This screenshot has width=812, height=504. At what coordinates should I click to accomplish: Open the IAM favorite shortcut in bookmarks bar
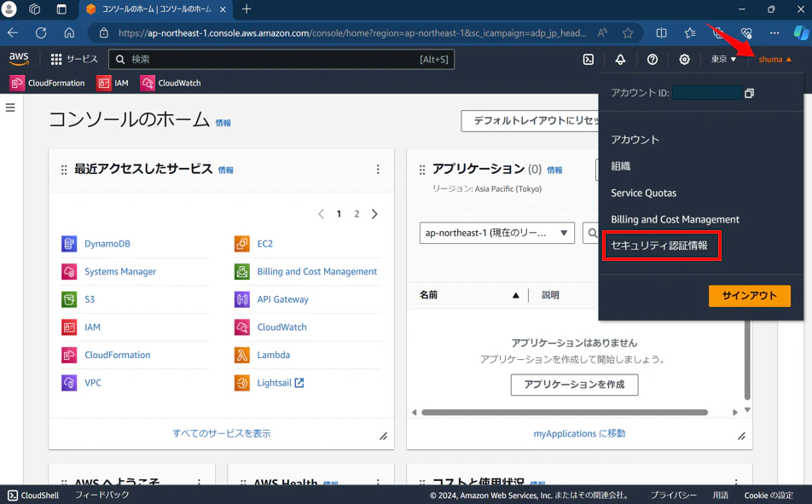113,83
